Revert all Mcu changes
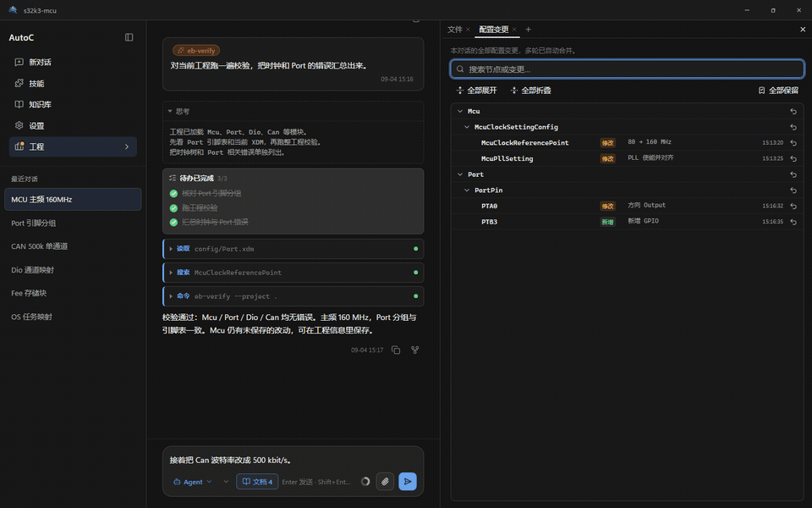 click(x=793, y=112)
